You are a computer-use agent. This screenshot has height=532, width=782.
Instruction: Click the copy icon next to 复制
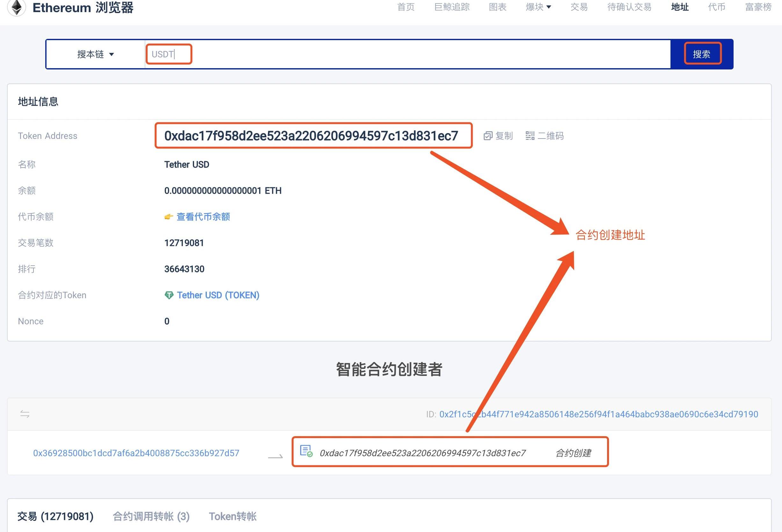pos(488,136)
